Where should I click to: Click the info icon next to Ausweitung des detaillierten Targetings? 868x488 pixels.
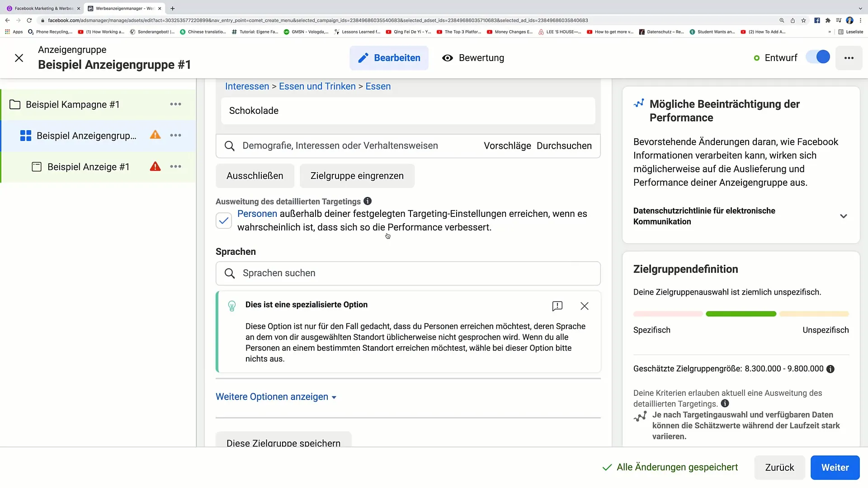coord(367,202)
